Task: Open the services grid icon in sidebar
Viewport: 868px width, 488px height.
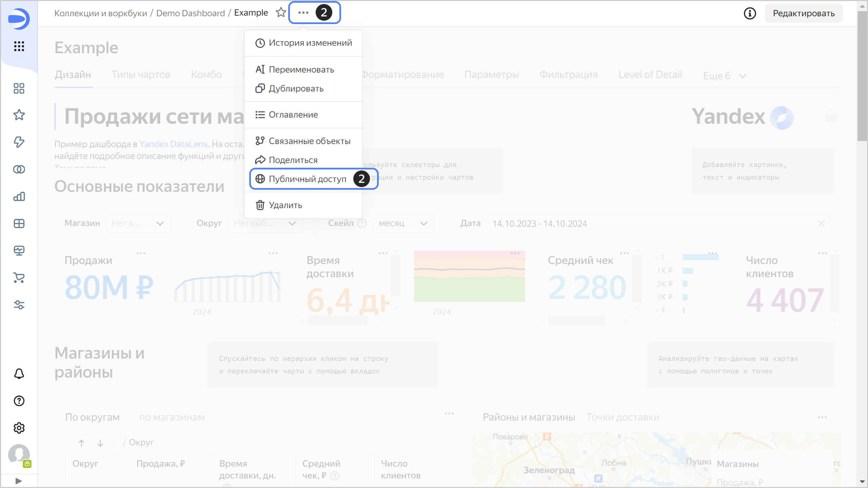Action: (19, 46)
